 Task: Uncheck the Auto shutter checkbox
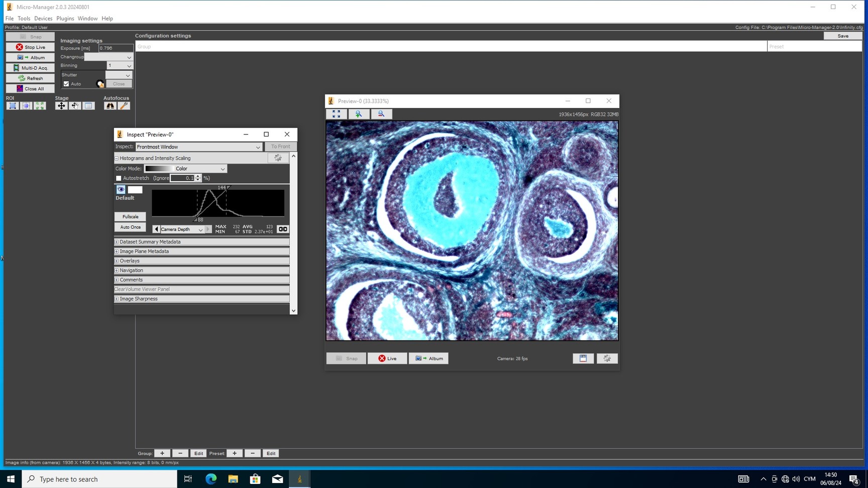[66, 84]
